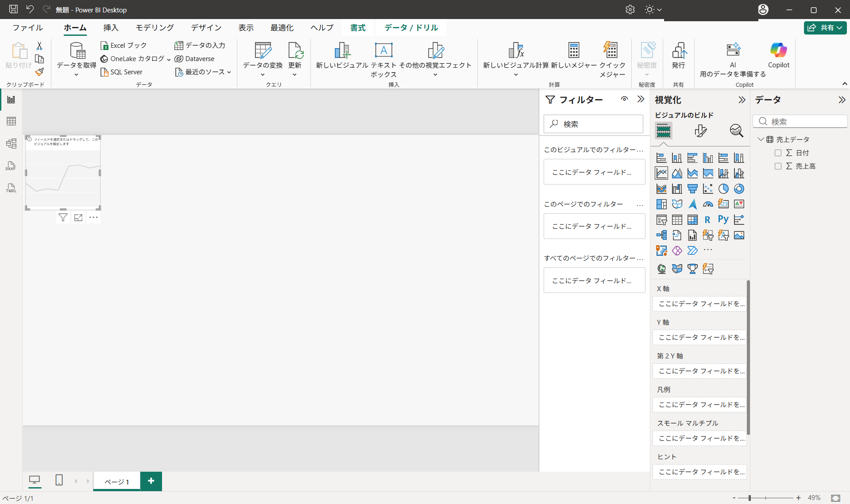Select the donut chart visual icon
Image resolution: width=850 pixels, height=504 pixels.
point(739,189)
